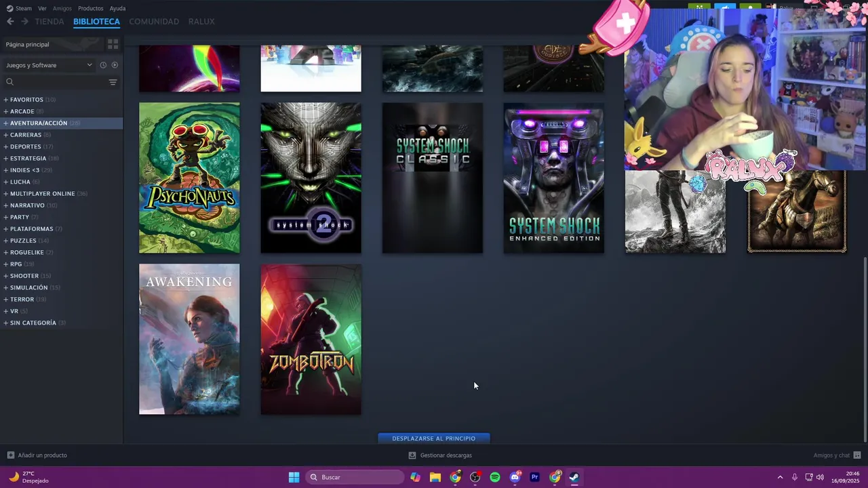The width and height of the screenshot is (868, 488).
Task: Sort by recent activity clock icon
Action: coord(103,65)
